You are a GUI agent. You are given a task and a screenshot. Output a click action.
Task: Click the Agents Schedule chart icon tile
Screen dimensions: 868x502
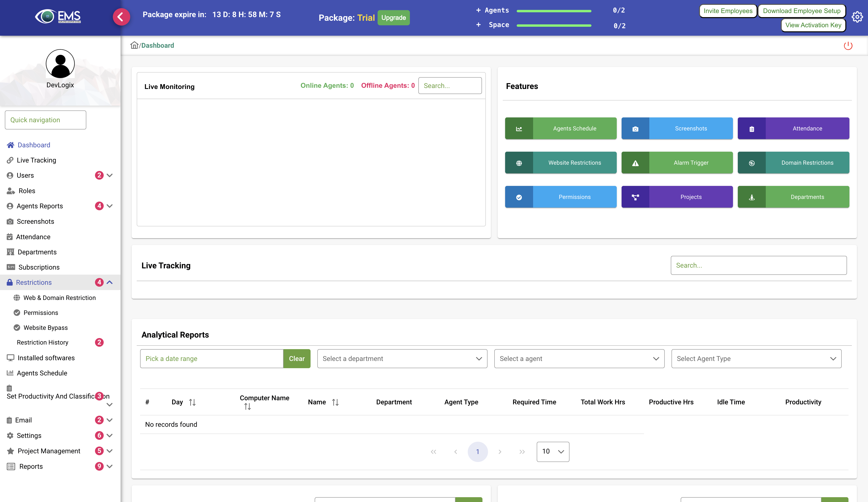[519, 129]
